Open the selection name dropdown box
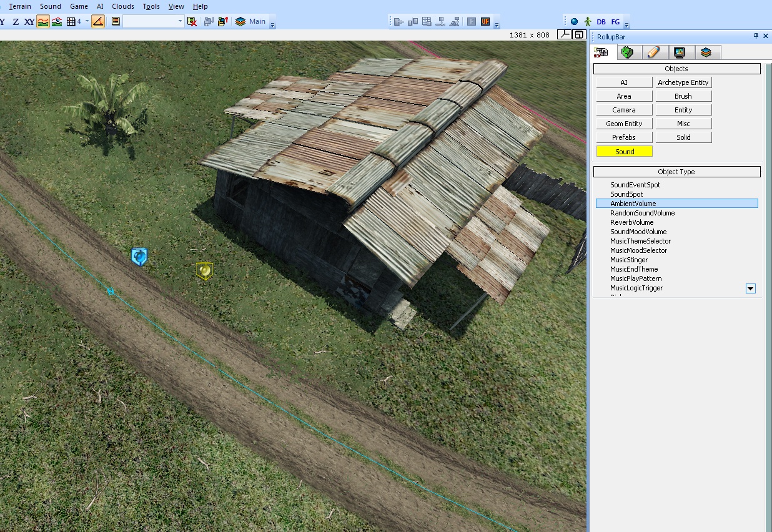Image resolution: width=772 pixels, height=532 pixels. 181,21
